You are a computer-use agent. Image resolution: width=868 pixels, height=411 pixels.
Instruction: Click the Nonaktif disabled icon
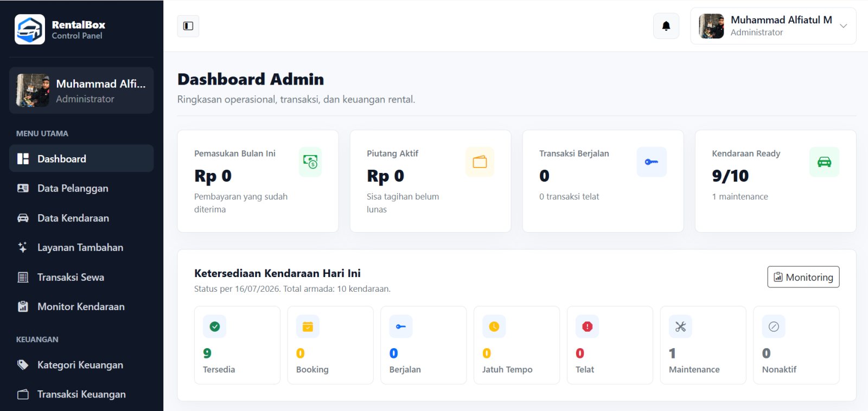point(774,326)
